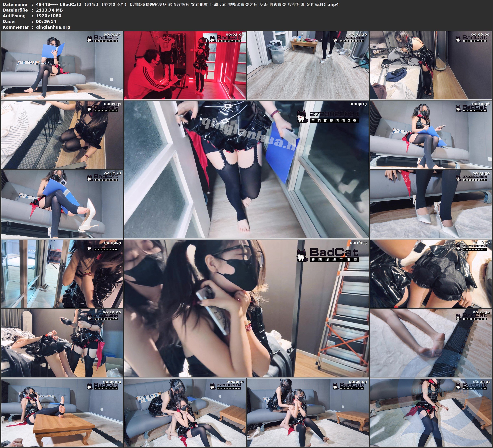The image size is (493, 448).
Task: Open the large thumbnail at 00:09:13
Action: coord(246,169)
